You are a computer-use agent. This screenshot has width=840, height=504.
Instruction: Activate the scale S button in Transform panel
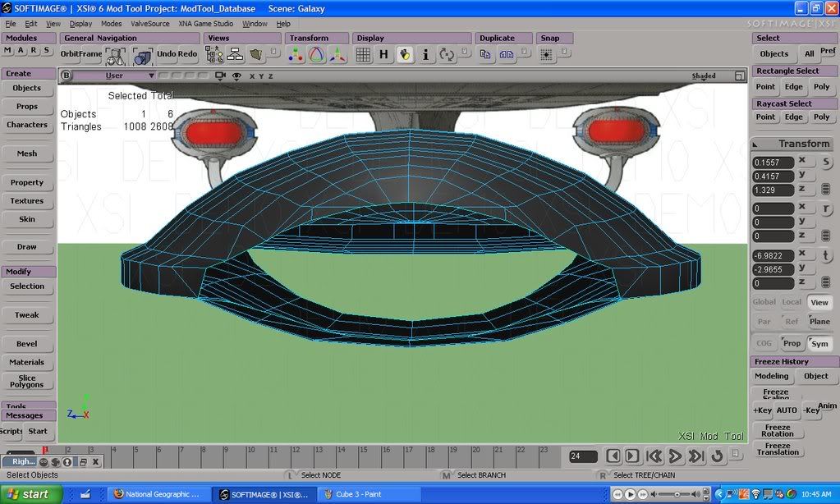click(826, 162)
